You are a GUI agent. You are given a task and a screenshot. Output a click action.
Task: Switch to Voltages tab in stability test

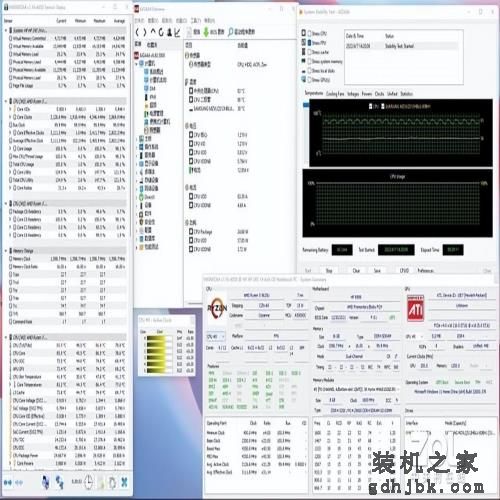353,94
